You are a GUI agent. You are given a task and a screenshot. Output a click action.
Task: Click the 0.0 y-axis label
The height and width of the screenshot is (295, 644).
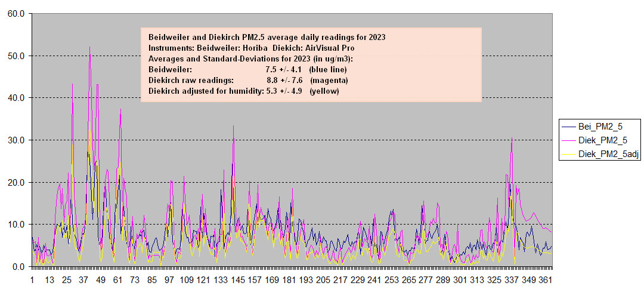18,267
